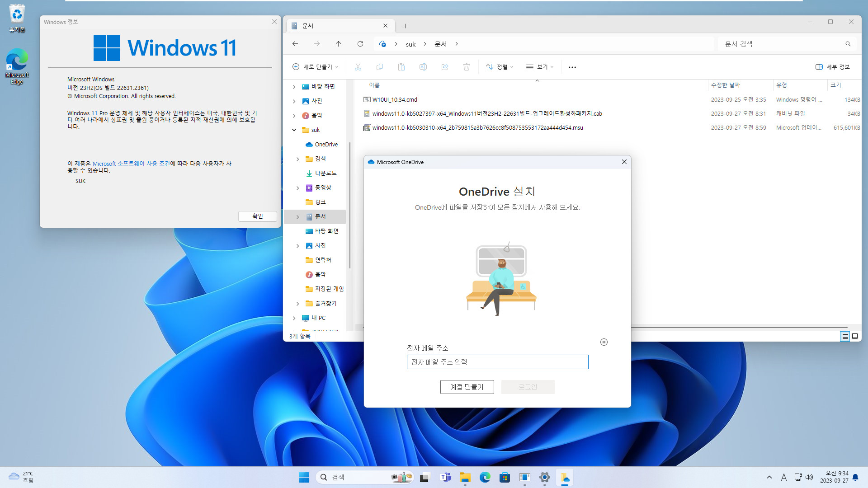
Task: Open Task View from taskbar
Action: point(424,477)
